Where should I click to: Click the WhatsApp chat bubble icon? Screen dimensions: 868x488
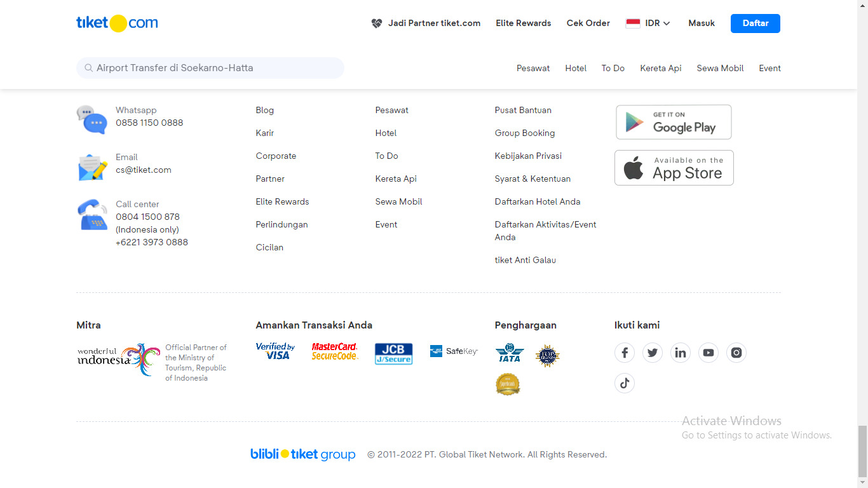(92, 119)
